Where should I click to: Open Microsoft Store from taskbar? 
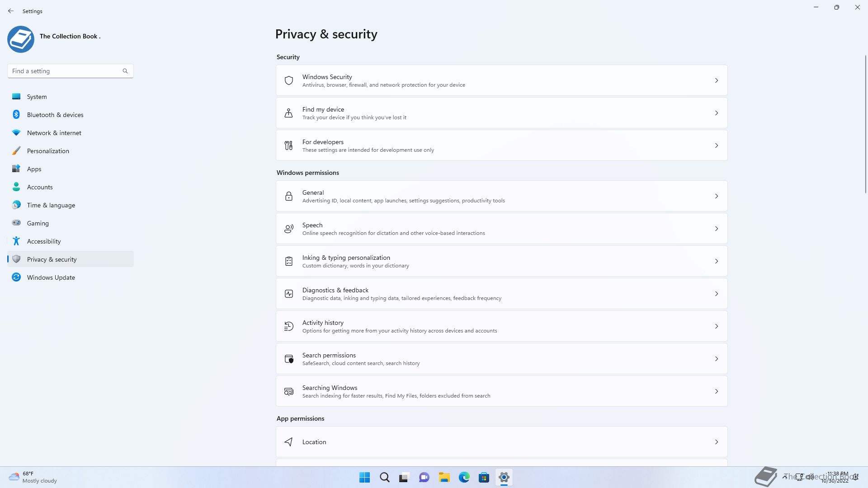[484, 477]
